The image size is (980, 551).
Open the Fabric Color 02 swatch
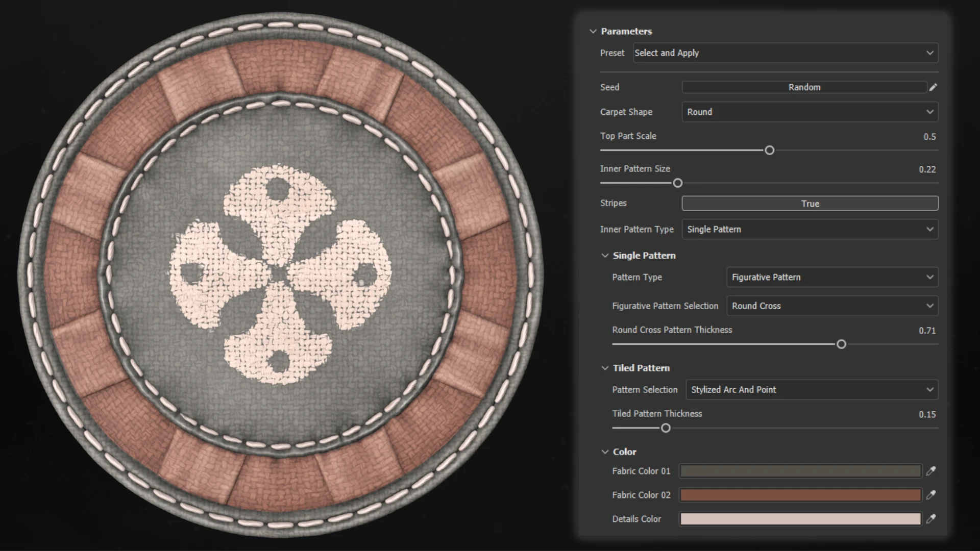click(800, 495)
